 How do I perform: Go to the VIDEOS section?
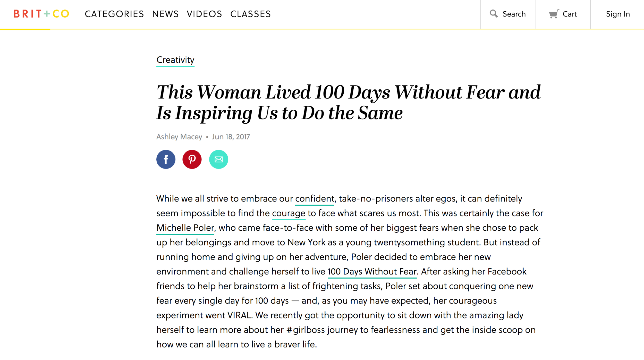point(204,14)
